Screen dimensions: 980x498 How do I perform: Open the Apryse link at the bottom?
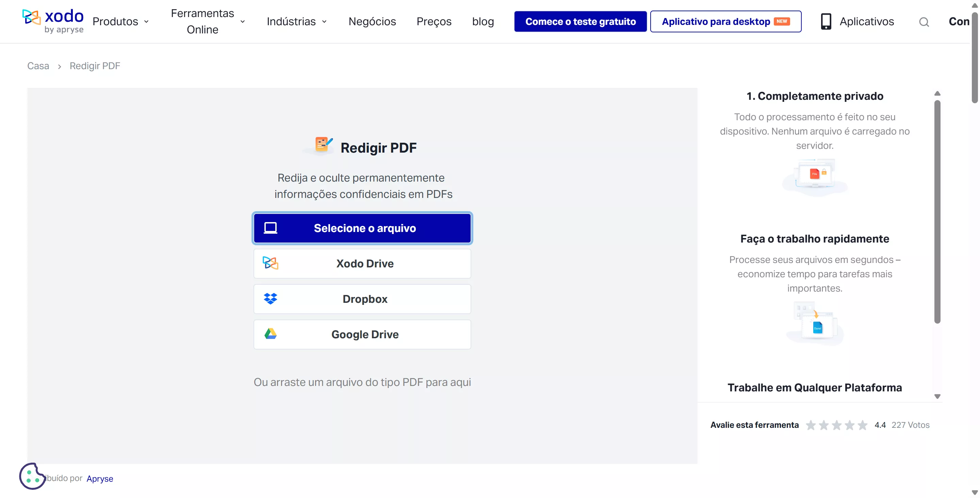[100, 479]
